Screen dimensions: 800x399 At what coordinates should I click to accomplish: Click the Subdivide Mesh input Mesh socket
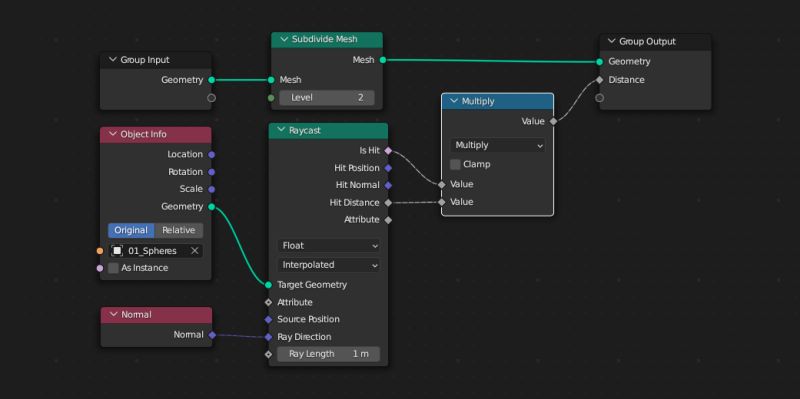(x=270, y=80)
